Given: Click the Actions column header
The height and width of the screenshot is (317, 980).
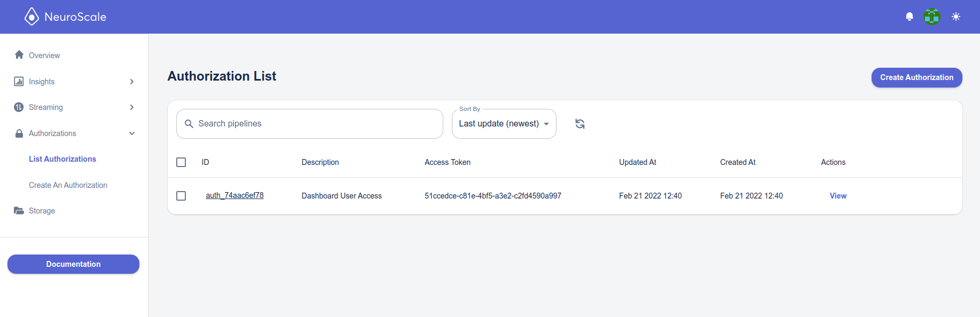Looking at the screenshot, I should 833,162.
